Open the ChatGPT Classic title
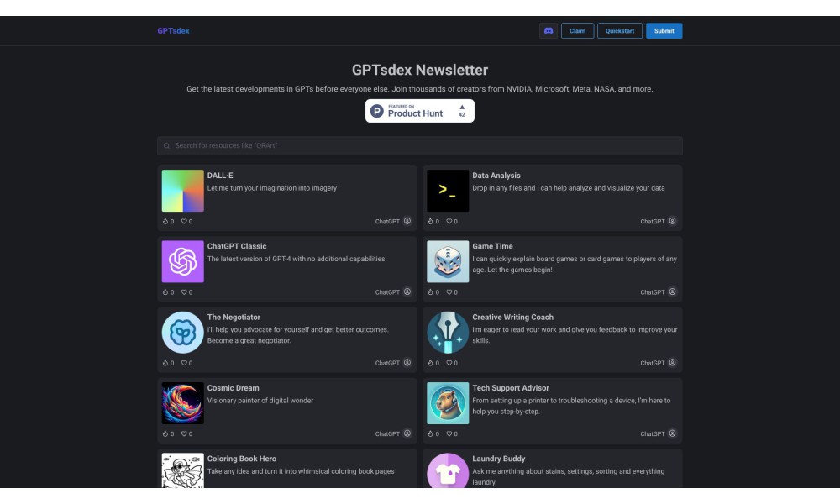 [237, 246]
